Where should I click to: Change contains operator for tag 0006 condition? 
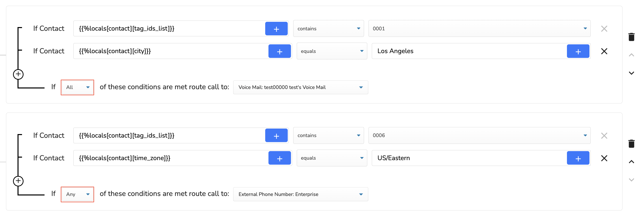(x=329, y=135)
